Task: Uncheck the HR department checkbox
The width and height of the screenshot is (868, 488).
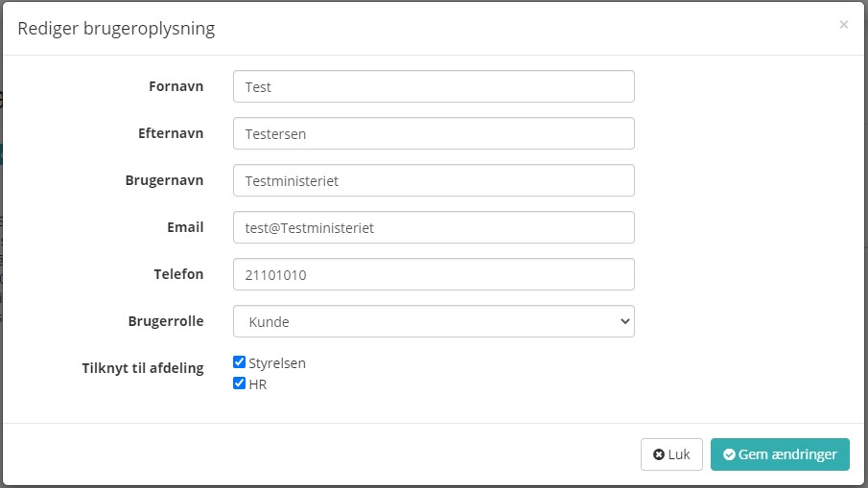Action: click(240, 383)
